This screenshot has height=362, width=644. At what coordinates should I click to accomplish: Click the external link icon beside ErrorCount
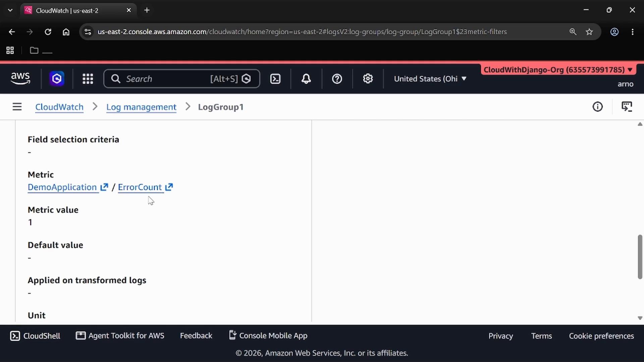point(169,187)
